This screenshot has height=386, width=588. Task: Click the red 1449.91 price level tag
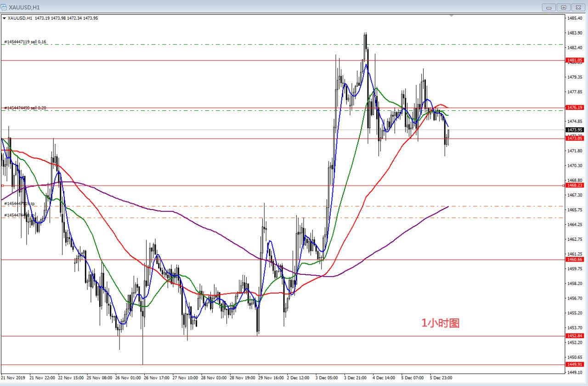pos(575,364)
